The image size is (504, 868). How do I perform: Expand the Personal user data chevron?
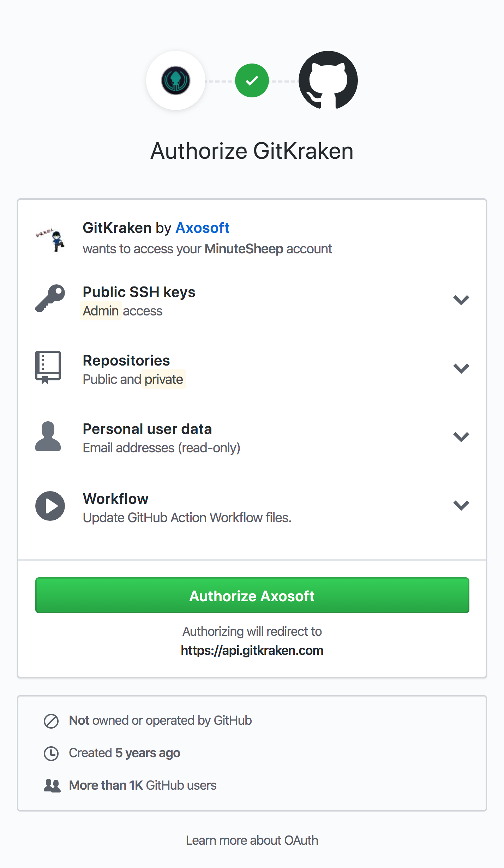(x=461, y=437)
